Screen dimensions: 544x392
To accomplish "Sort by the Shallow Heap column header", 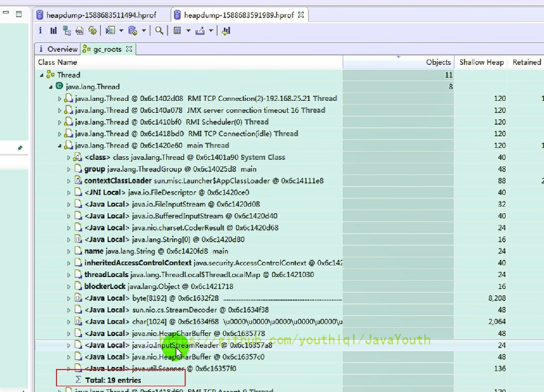I will point(481,62).
